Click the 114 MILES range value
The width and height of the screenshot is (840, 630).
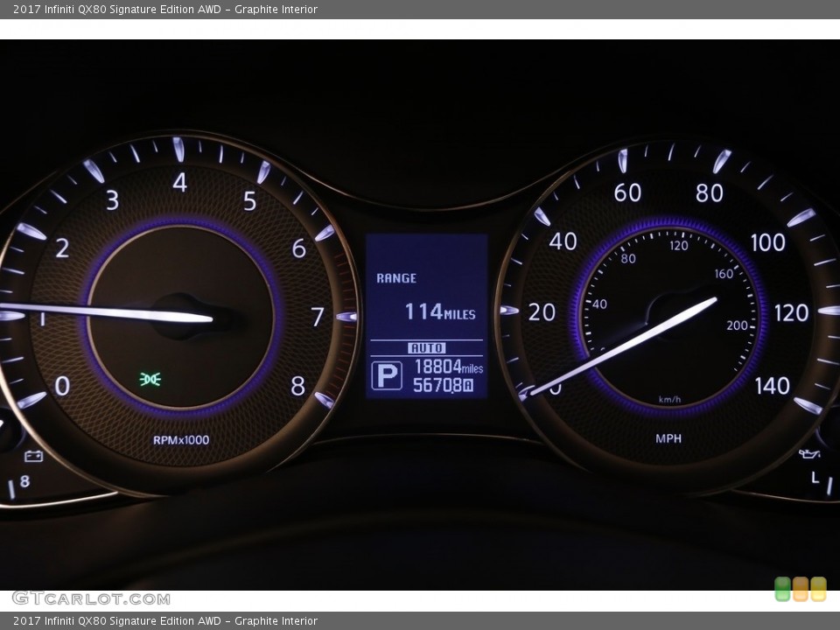(440, 311)
